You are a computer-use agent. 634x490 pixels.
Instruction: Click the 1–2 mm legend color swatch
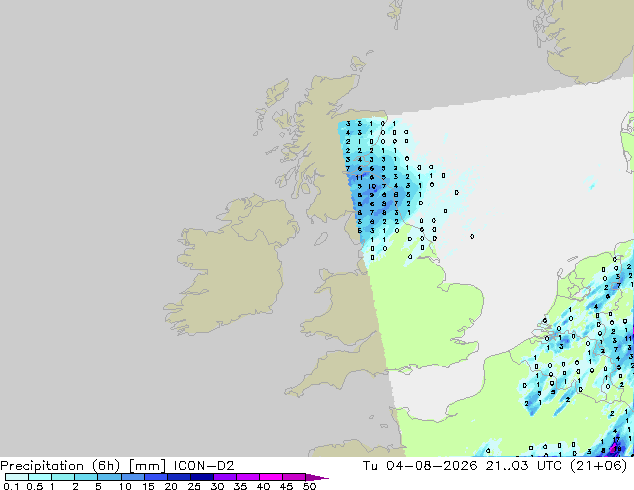click(x=63, y=477)
